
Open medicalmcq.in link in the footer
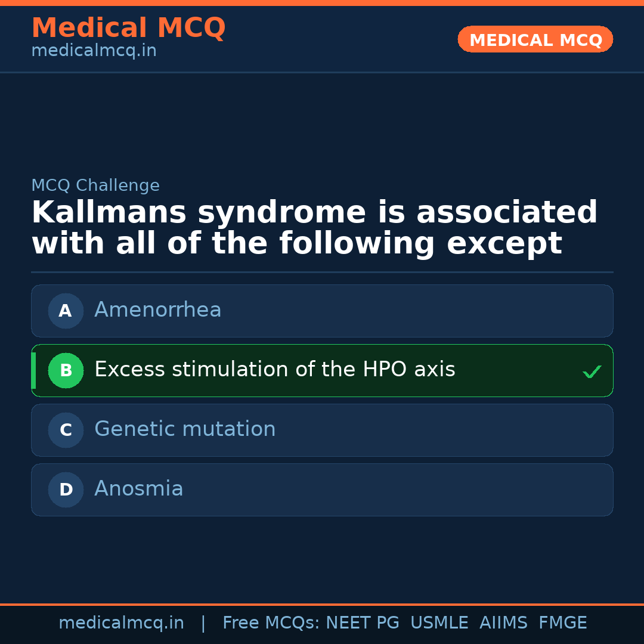pos(121,623)
